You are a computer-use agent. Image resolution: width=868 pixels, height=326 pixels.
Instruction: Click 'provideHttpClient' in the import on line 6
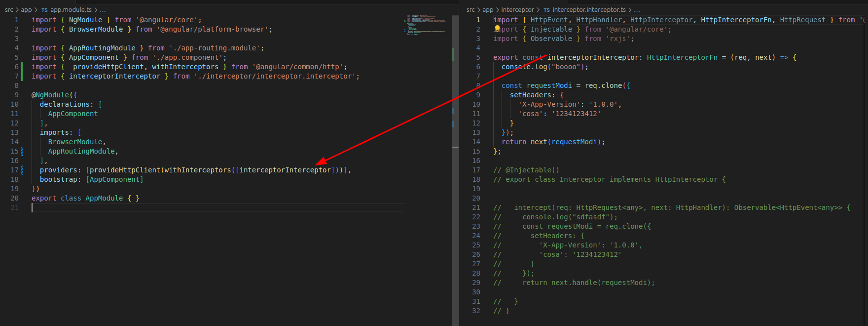pos(108,67)
